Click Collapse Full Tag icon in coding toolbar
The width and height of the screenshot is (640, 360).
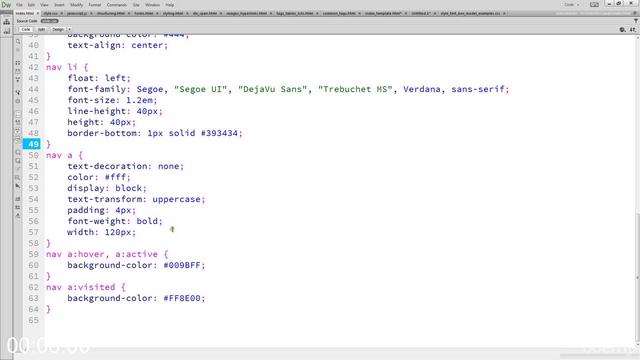(x=18, y=63)
